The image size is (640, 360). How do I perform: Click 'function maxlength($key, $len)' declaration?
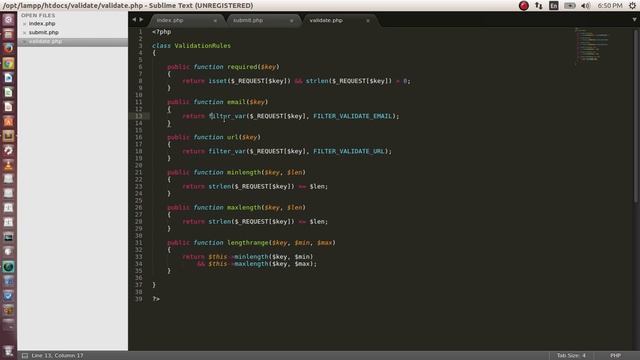[x=249, y=207]
